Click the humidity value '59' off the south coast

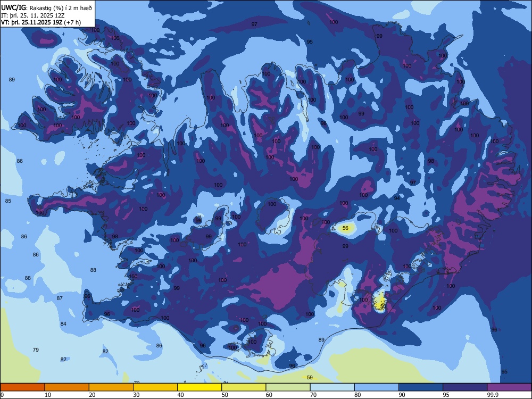tap(310, 377)
